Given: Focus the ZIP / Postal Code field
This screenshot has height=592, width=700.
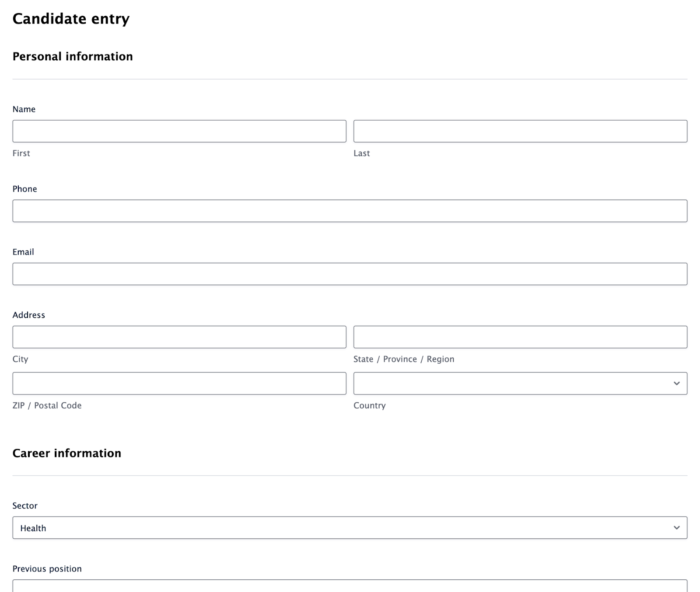Looking at the screenshot, I should [179, 383].
